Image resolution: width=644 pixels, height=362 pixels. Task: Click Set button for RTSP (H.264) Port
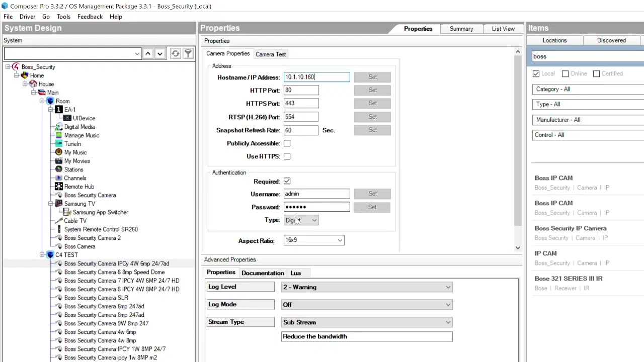[372, 117]
